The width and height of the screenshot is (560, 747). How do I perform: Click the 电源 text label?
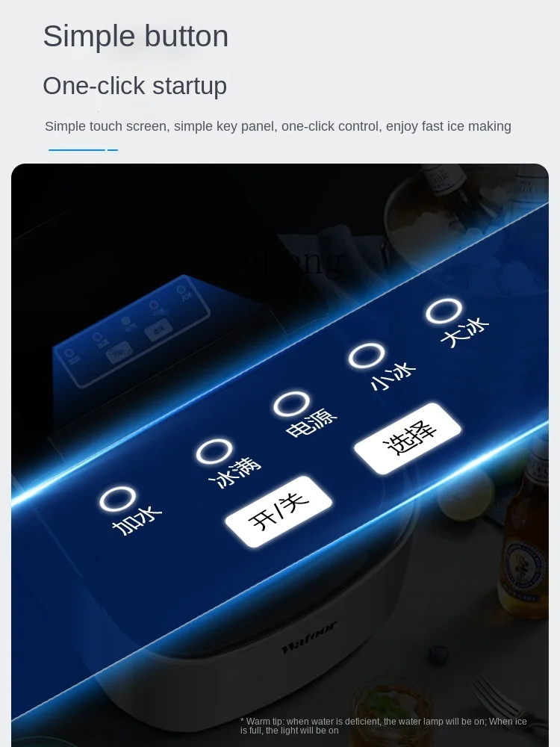click(x=311, y=422)
